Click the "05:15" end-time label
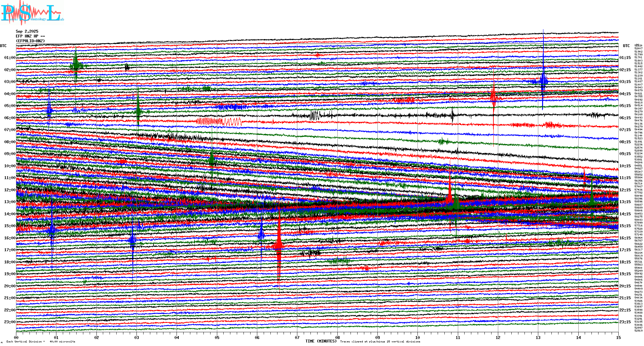The width and height of the screenshot is (644, 346). click(x=625, y=106)
